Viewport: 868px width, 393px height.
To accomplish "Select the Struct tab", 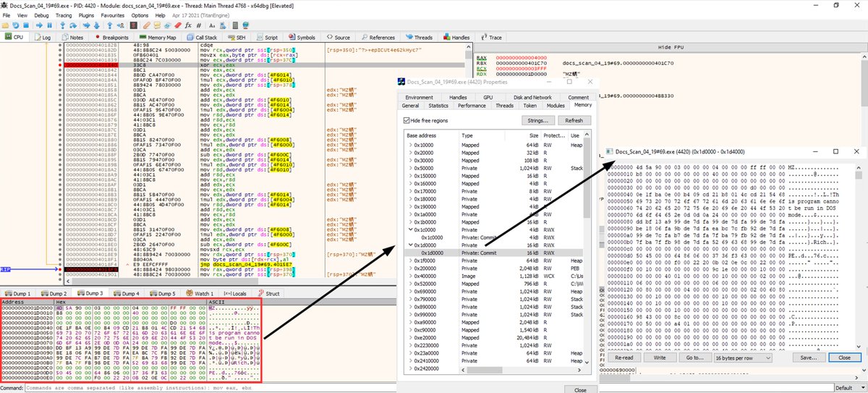I will click(269, 294).
